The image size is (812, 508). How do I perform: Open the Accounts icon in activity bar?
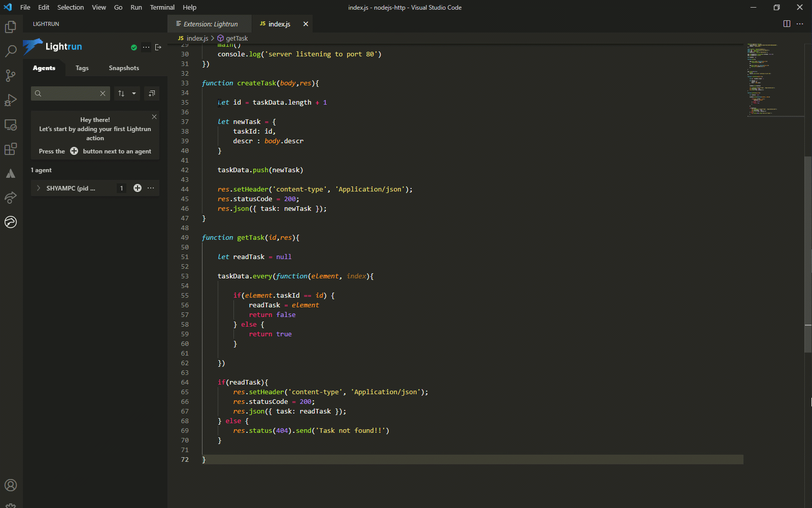tap(11, 485)
